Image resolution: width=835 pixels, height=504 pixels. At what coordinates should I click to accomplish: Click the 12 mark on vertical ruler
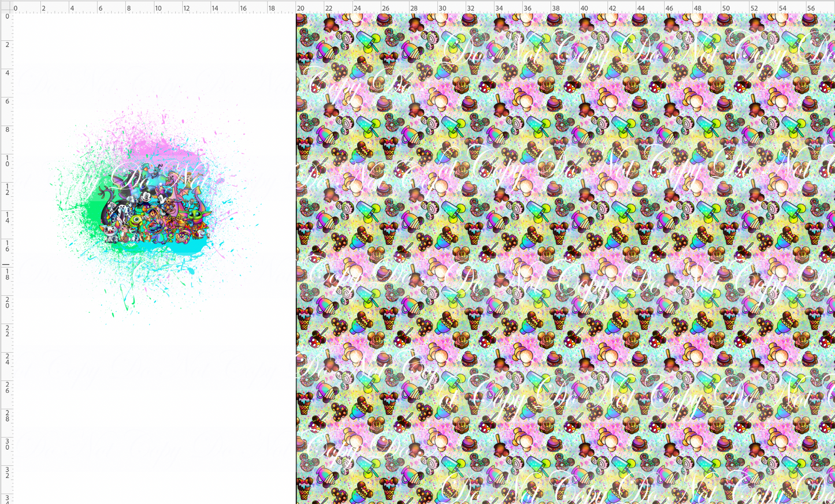[x=7, y=188]
